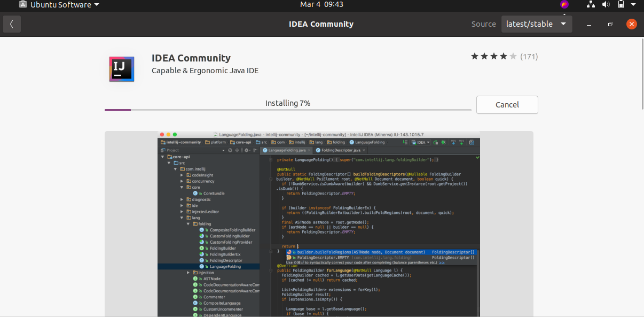Click the network icon in top bar

click(591, 4)
